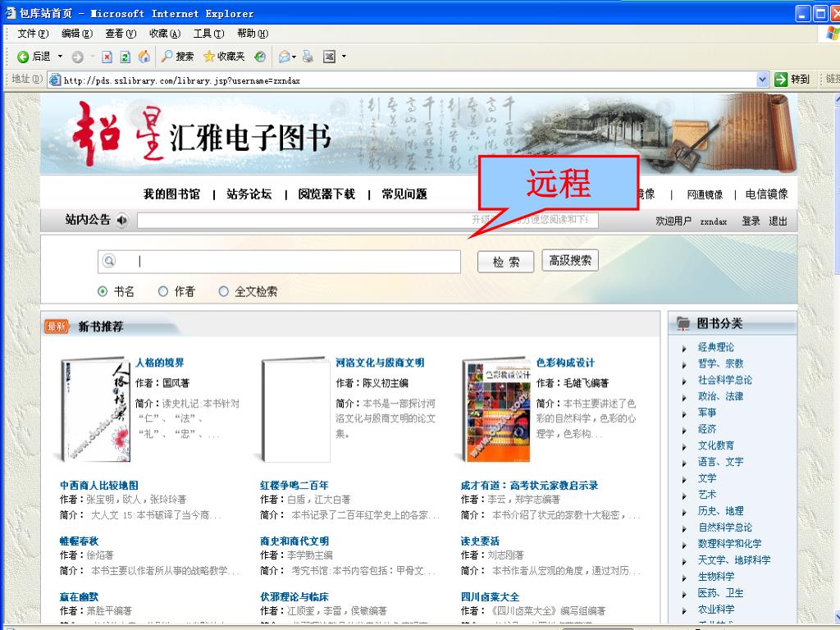
Task: Open the book title 中西商人比较地图
Action: (x=99, y=486)
